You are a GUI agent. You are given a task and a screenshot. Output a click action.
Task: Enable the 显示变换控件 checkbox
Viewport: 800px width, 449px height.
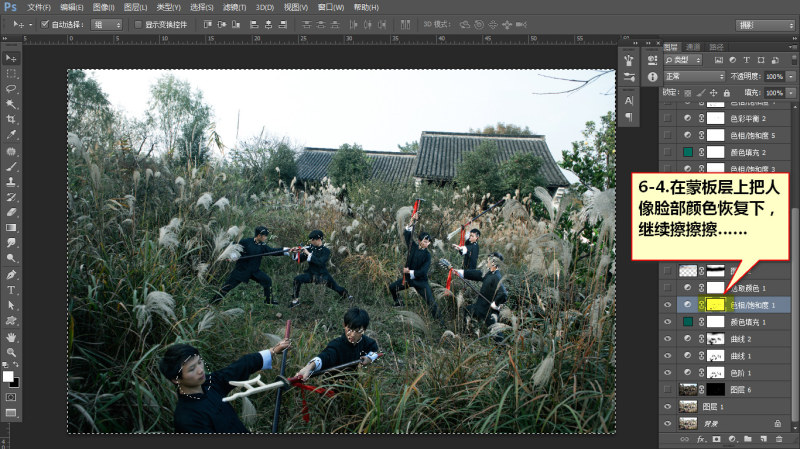(138, 24)
